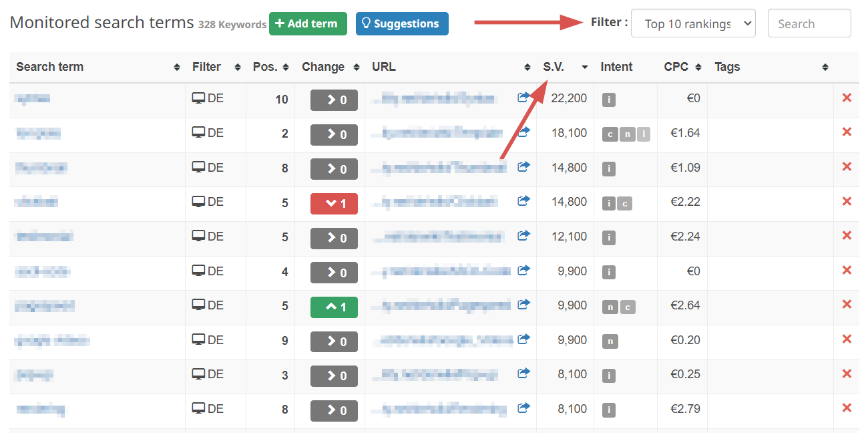Remove the last visible keyword with its red X
This screenshot has width=868, height=433.
tap(846, 407)
